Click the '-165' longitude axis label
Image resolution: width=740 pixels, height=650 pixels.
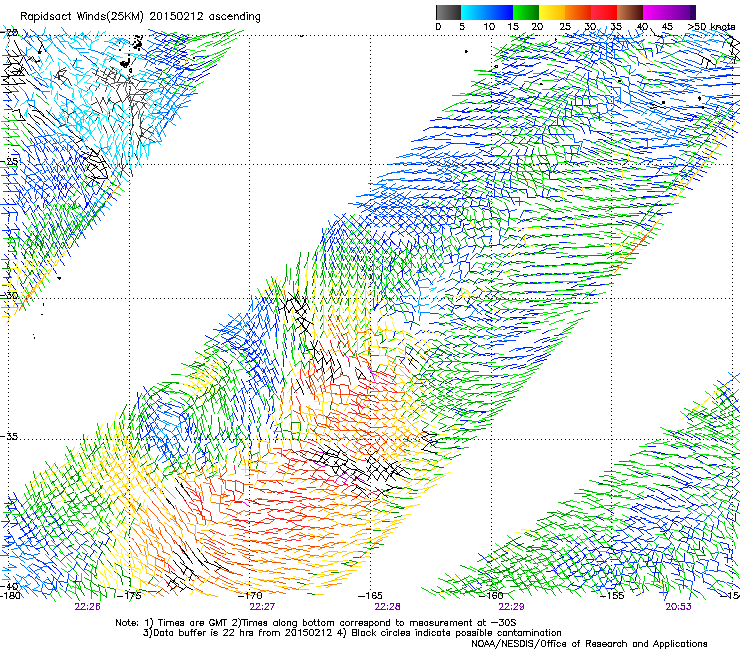coord(370,595)
